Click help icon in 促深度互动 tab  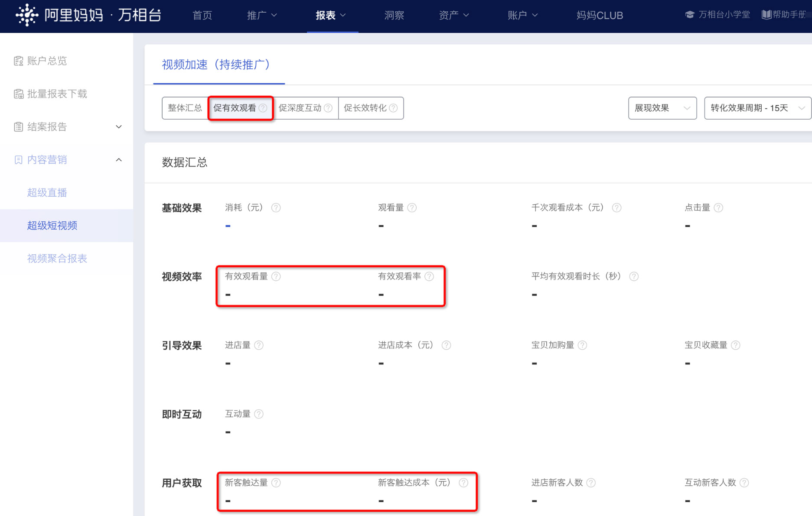pos(328,108)
